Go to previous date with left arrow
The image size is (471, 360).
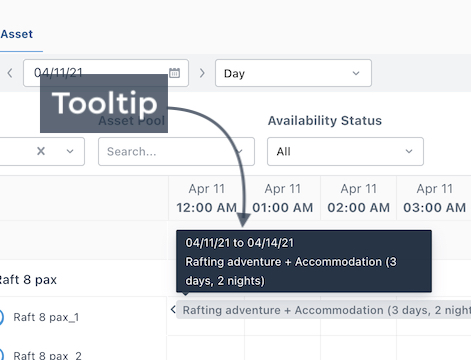click(10, 73)
